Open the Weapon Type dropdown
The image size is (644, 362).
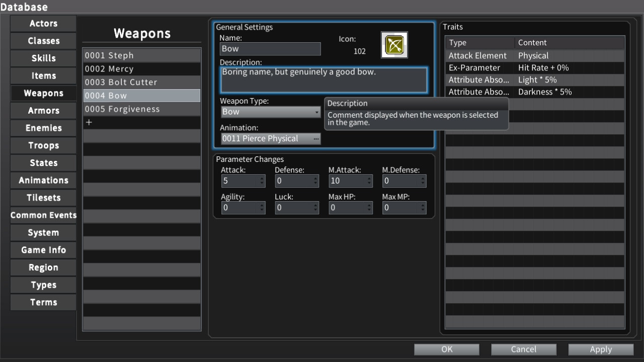click(270, 112)
